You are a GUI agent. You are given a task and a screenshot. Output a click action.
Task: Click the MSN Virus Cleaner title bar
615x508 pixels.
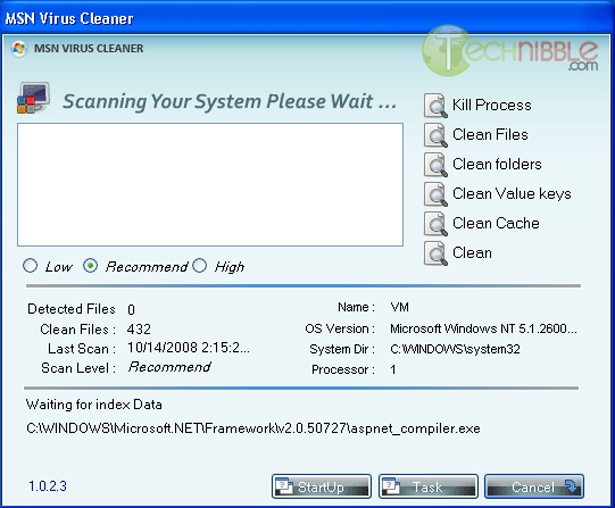pyautogui.click(x=308, y=18)
